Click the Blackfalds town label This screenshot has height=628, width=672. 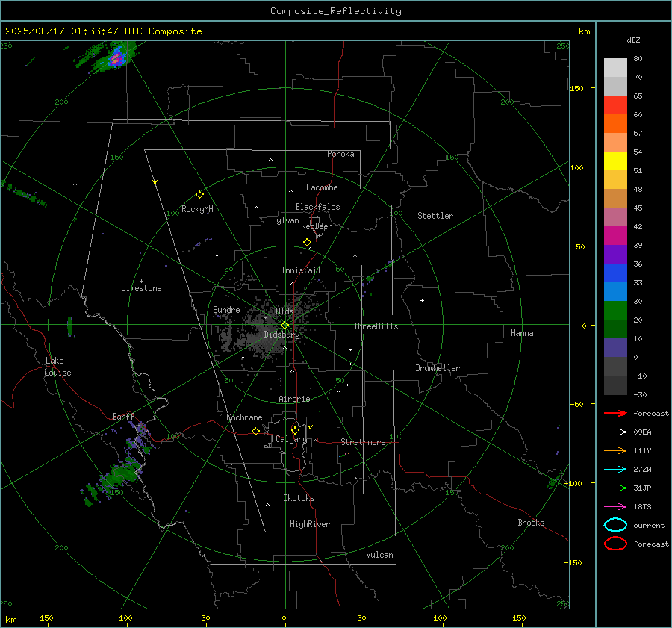pyautogui.click(x=317, y=207)
